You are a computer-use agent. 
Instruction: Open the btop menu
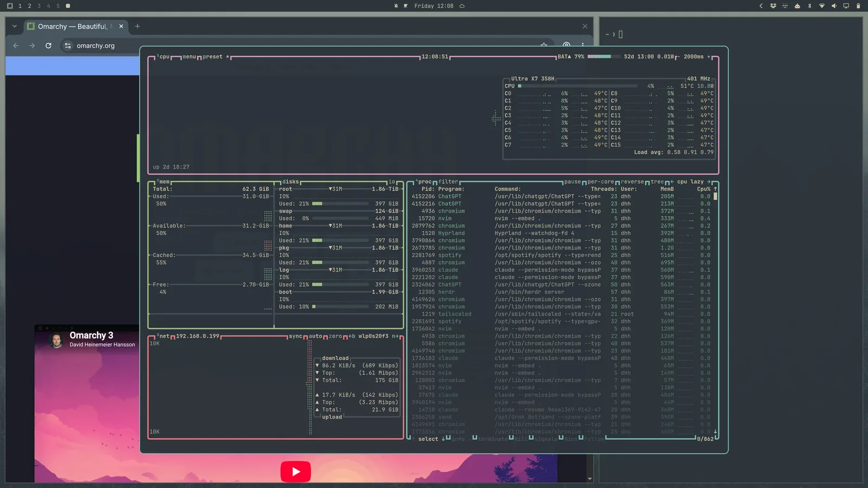tap(189, 56)
